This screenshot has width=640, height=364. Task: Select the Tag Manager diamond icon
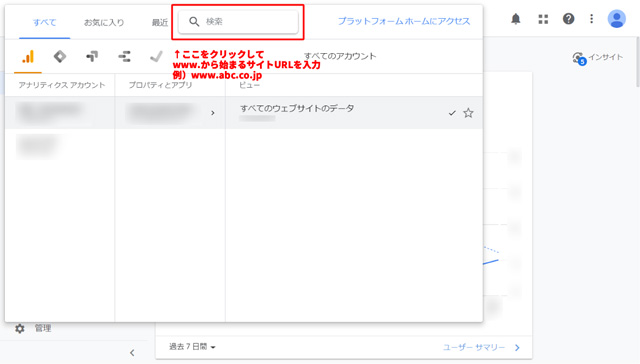pos(60,56)
